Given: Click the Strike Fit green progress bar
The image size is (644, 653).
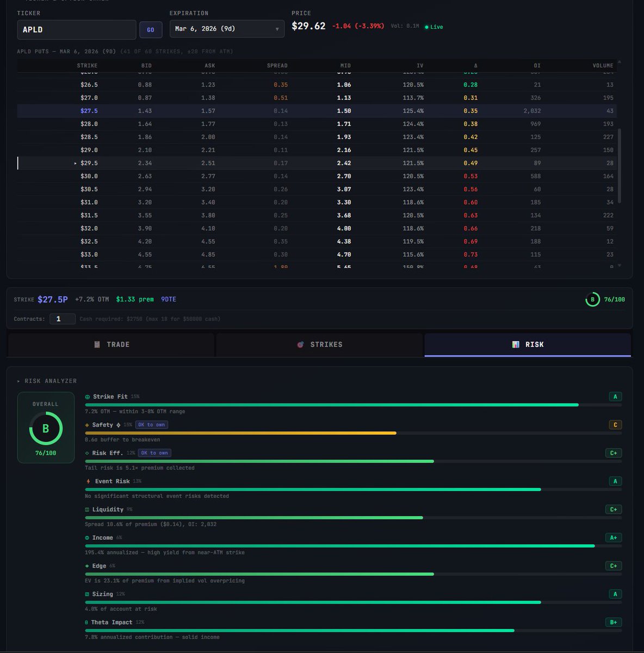Looking at the screenshot, I should (x=332, y=405).
